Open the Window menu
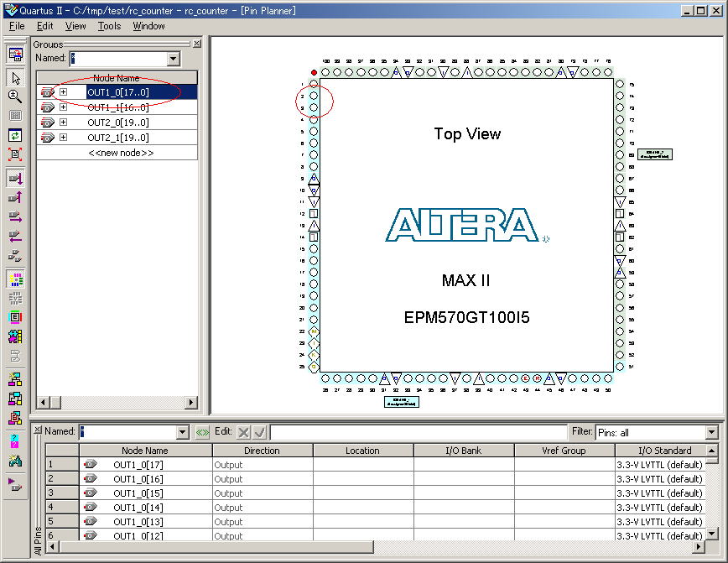Image resolution: width=728 pixels, height=563 pixels. point(148,26)
